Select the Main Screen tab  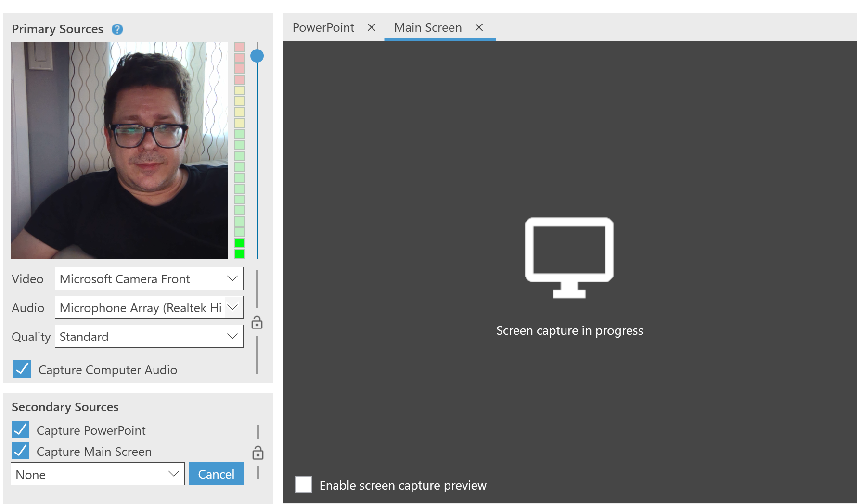tap(427, 27)
